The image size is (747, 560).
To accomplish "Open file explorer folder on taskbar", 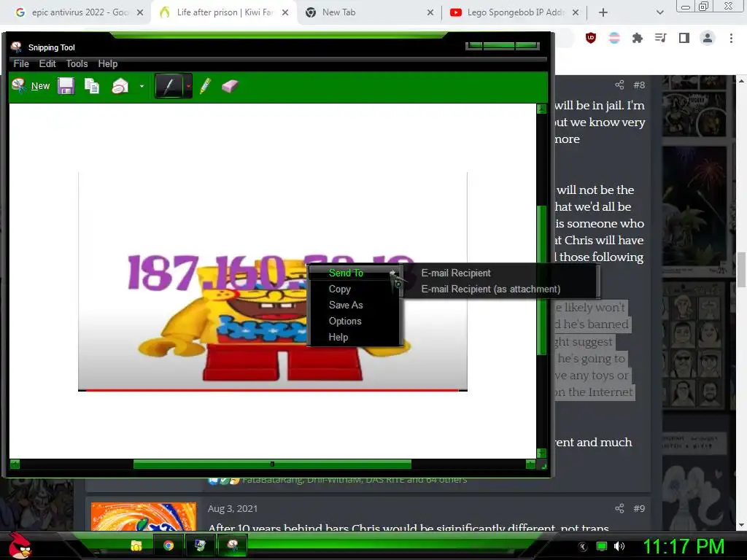I will [136, 545].
